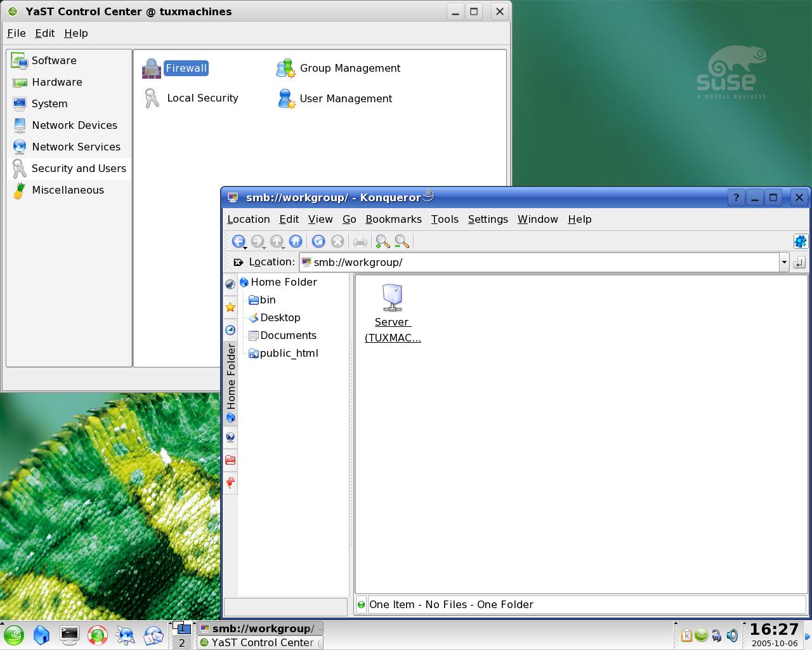
Task: Open the red flag Services sidebar panel
Action: pos(230,482)
